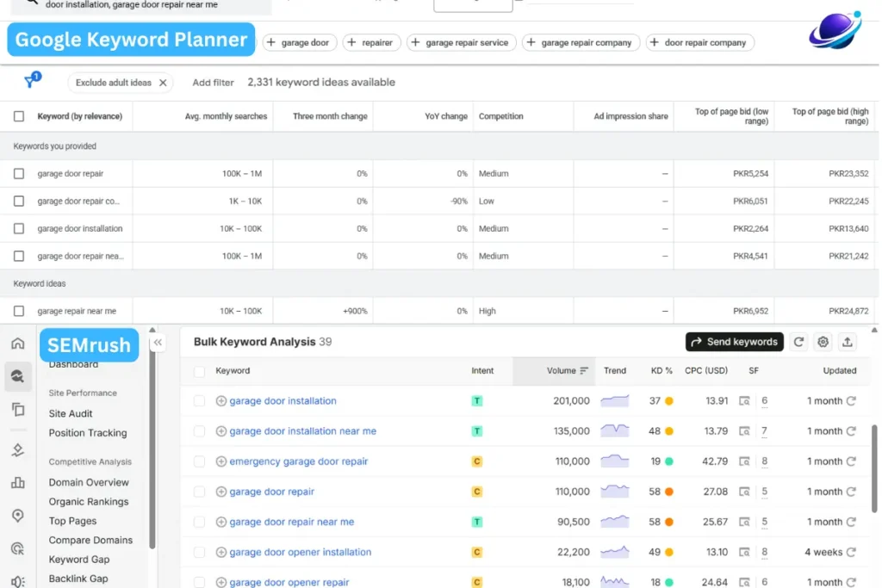Viewport: 882px width, 588px height.
Task: Open the pencil ruler icon in SEMrush sidebar
Action: tap(18, 449)
